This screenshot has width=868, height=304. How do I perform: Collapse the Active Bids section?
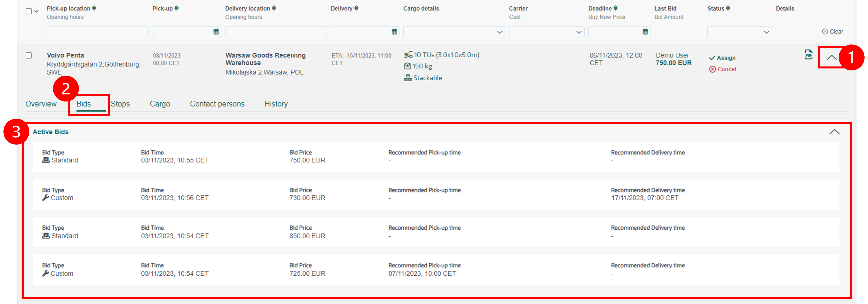tap(834, 132)
